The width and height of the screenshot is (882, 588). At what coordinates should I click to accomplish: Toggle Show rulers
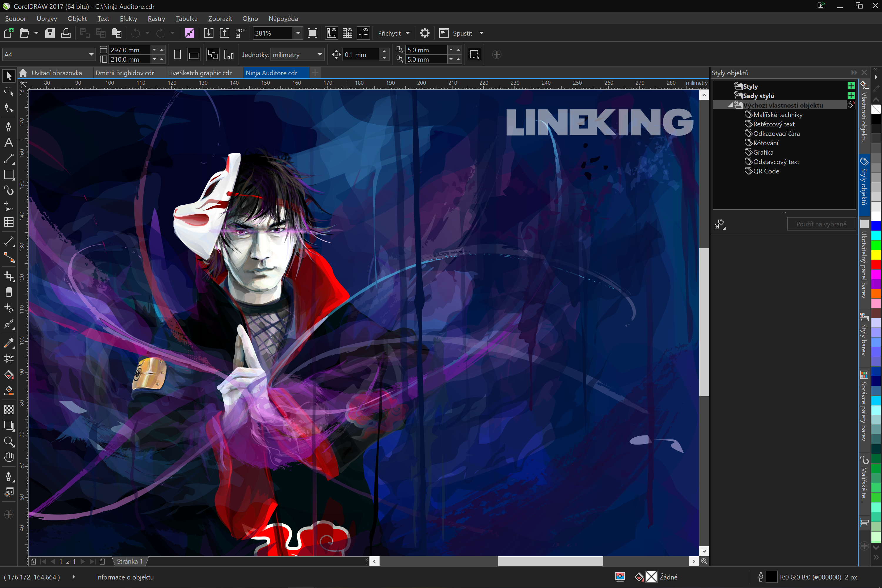click(x=332, y=33)
